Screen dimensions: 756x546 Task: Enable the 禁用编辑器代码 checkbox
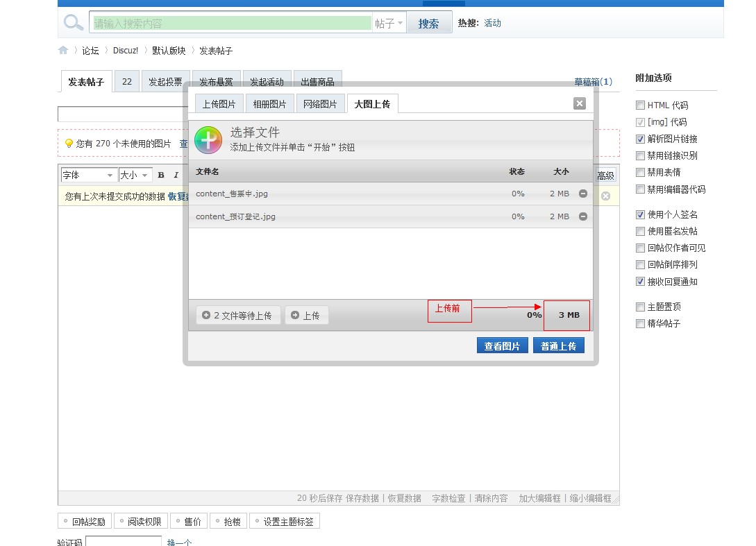tap(640, 189)
